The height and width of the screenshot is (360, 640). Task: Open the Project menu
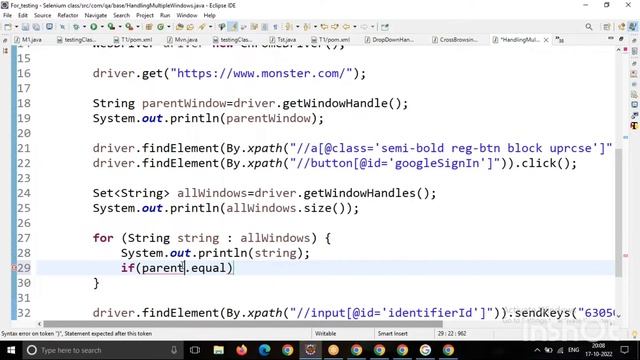point(145,15)
